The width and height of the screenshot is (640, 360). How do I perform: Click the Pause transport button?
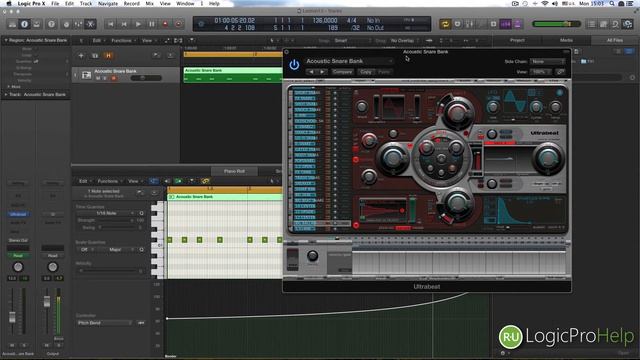click(152, 24)
